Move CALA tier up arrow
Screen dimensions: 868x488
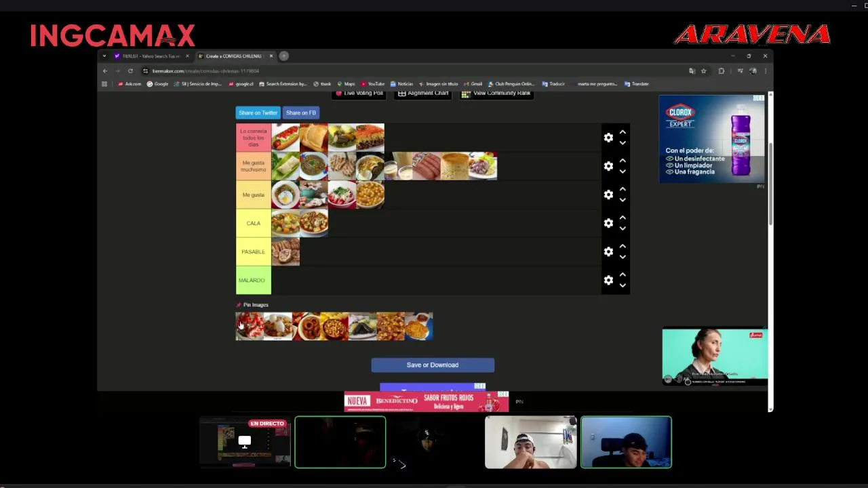[623, 218]
